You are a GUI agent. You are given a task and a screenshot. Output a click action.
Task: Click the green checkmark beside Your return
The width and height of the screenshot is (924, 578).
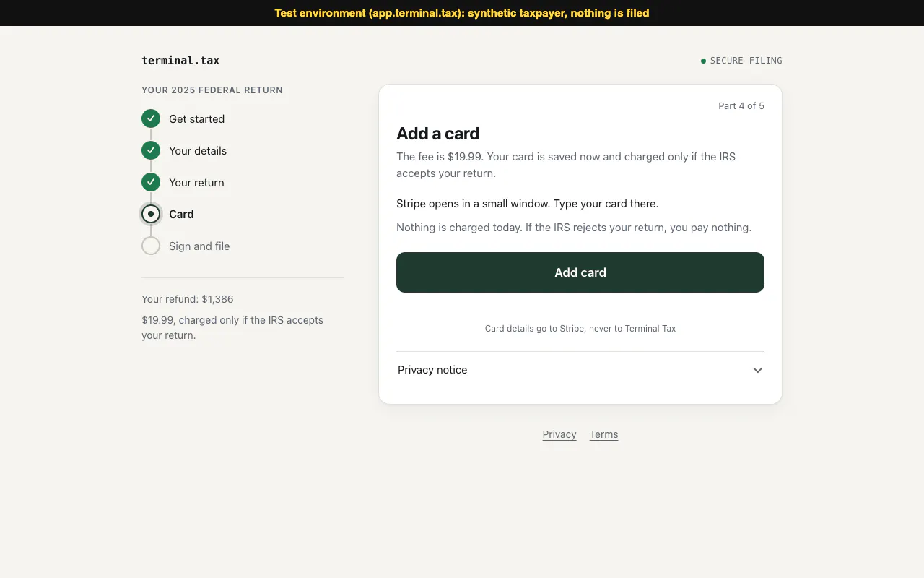[151, 182]
